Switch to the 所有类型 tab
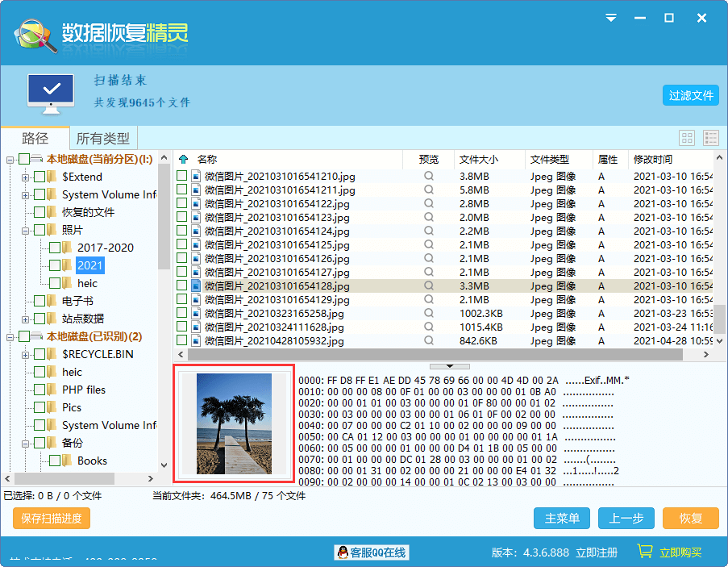728x567 pixels. coord(103,138)
